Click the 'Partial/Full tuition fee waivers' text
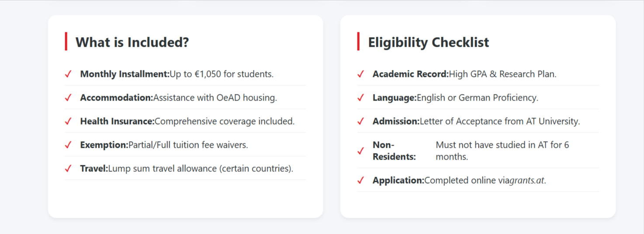Screen dimensions: 644x234 188,145
